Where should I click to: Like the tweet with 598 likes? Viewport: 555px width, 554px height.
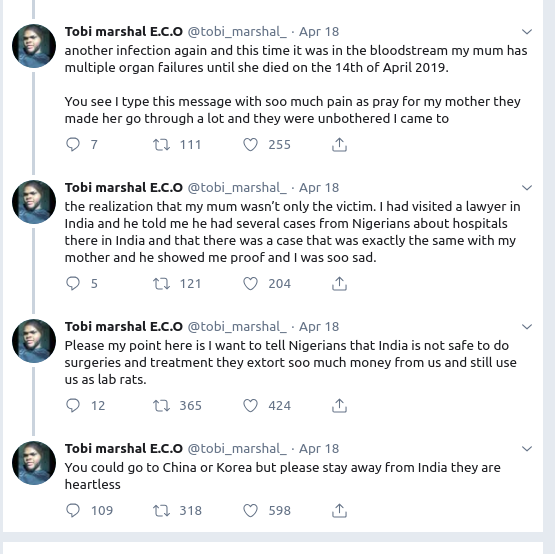tap(250, 510)
